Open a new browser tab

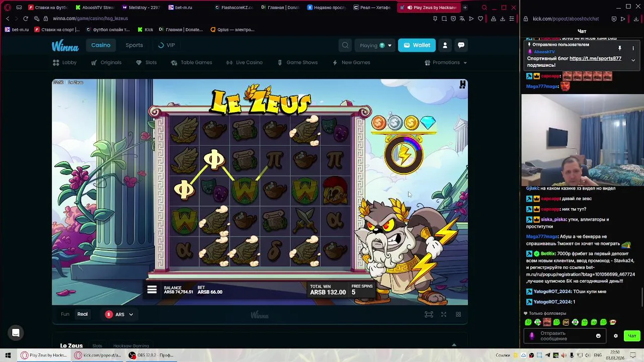[x=465, y=8]
